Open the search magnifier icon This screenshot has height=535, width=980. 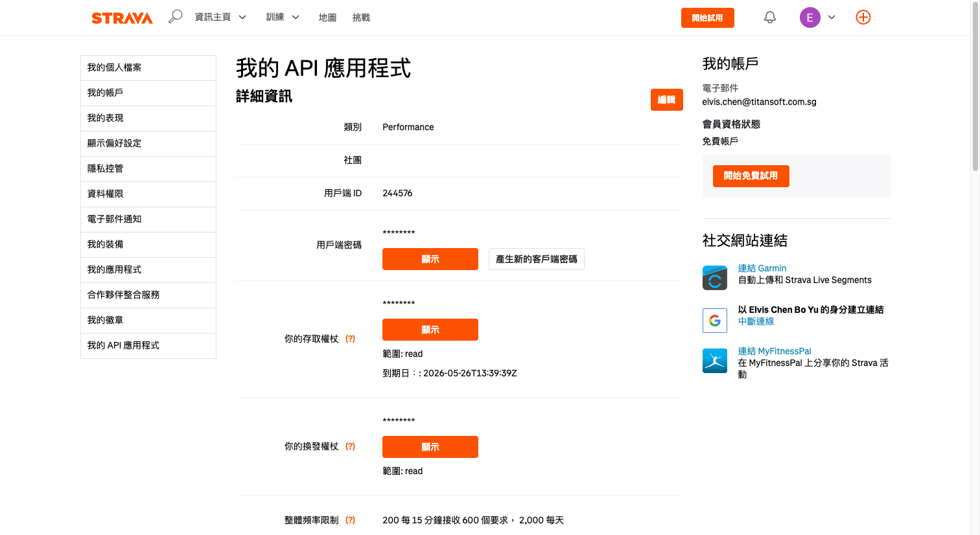pyautogui.click(x=175, y=17)
